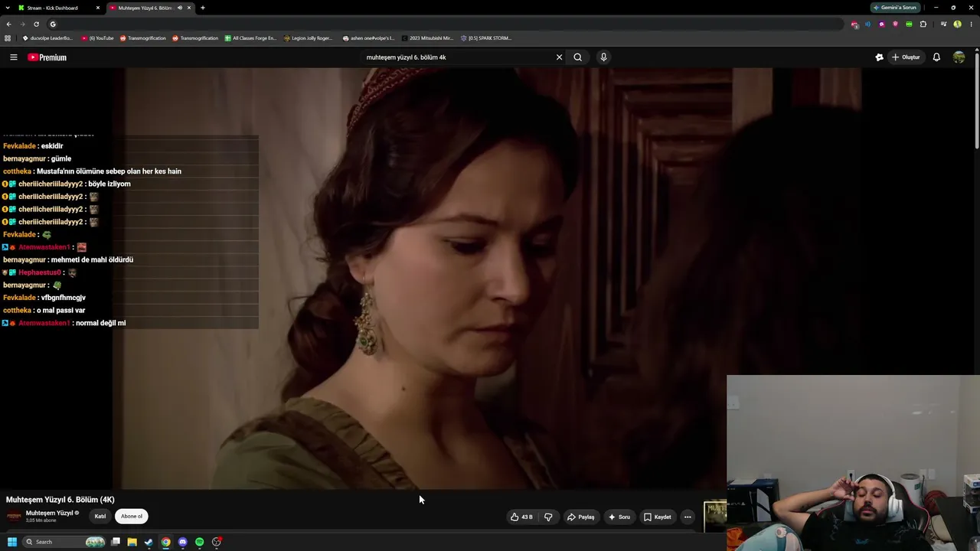
Task: Open ducvolpe LeaderBo... bookmark
Action: (x=47, y=38)
